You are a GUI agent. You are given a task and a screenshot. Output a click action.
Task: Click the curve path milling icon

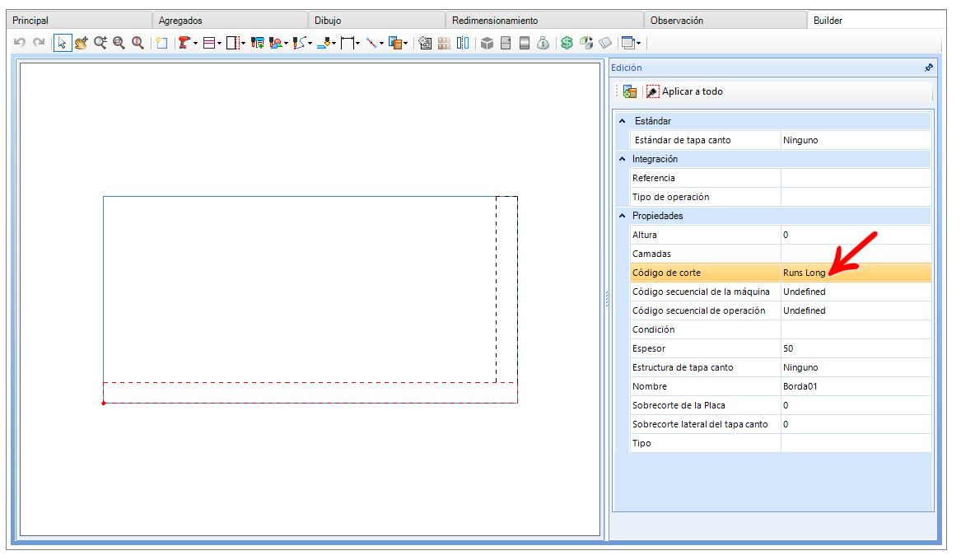(x=299, y=42)
